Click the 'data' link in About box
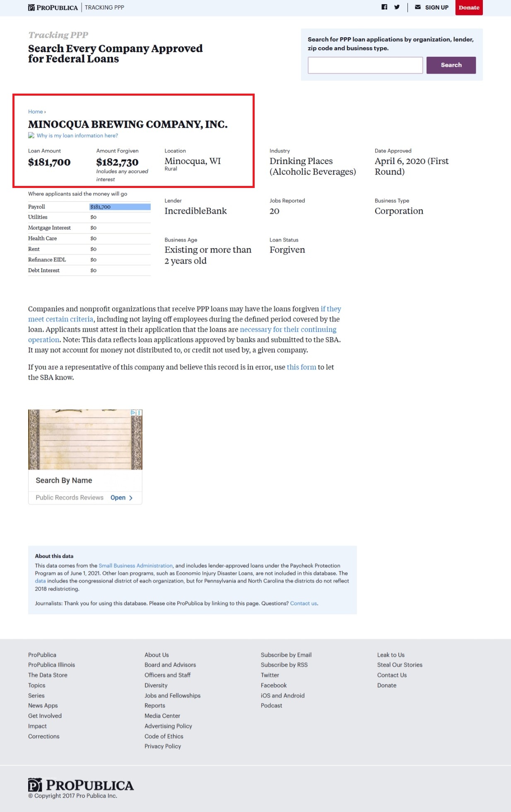 pyautogui.click(x=40, y=581)
